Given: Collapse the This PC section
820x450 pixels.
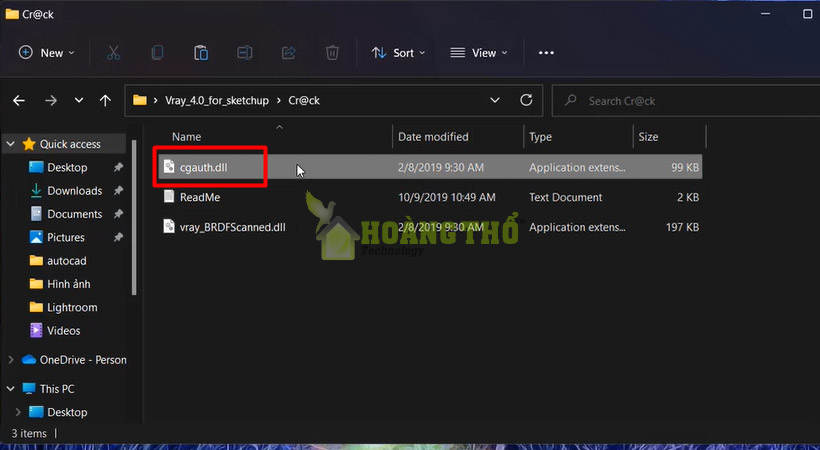Looking at the screenshot, I should click(10, 389).
